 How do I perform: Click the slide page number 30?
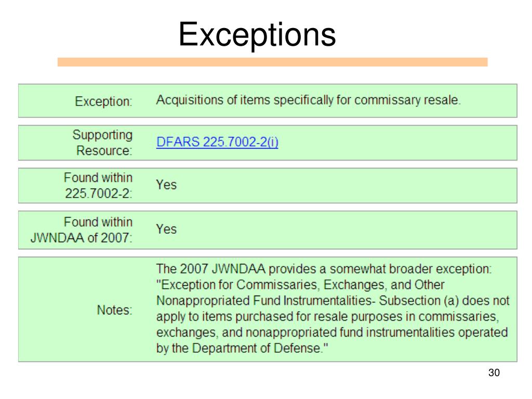[x=494, y=373]
